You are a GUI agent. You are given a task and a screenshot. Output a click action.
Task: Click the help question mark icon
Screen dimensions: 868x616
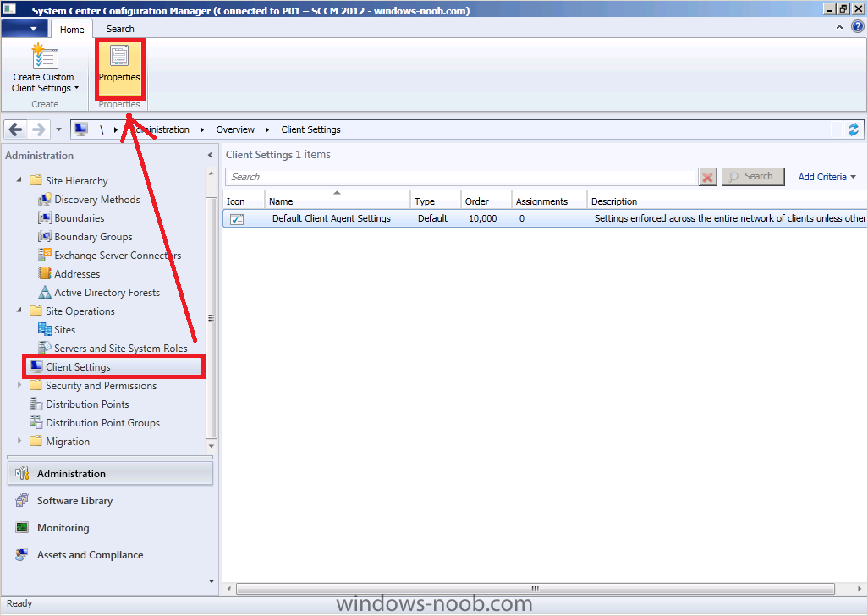pos(858,26)
